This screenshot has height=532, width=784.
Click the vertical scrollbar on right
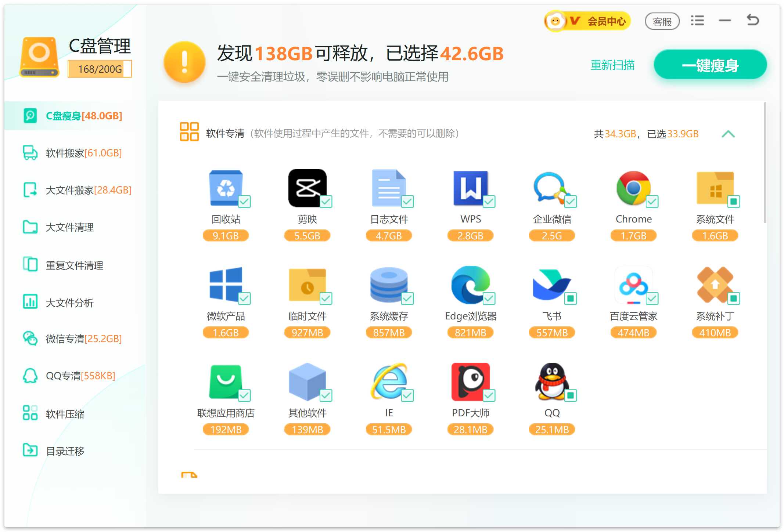(x=765, y=163)
